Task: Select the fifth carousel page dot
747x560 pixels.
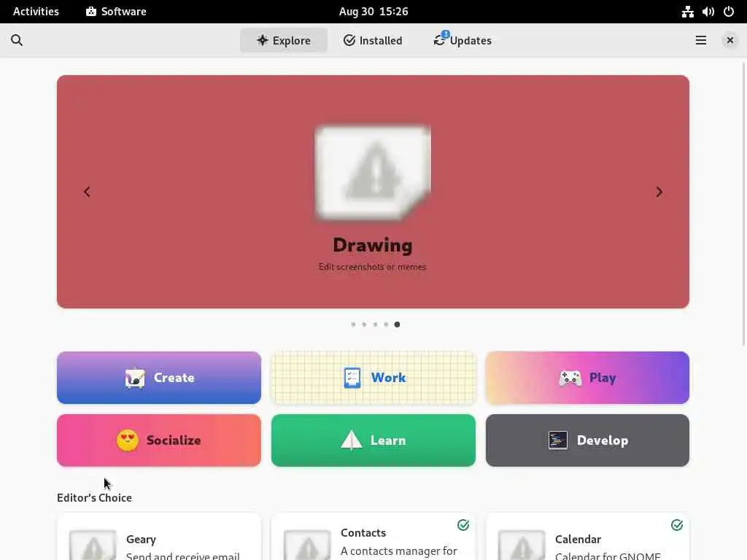Action: point(397,324)
